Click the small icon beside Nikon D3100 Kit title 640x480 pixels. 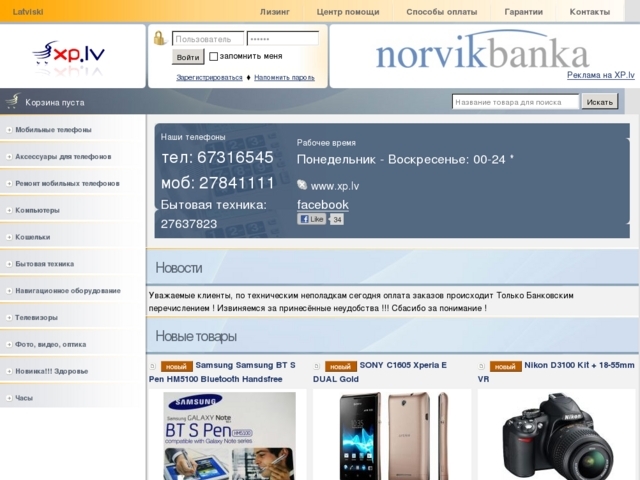point(481,366)
